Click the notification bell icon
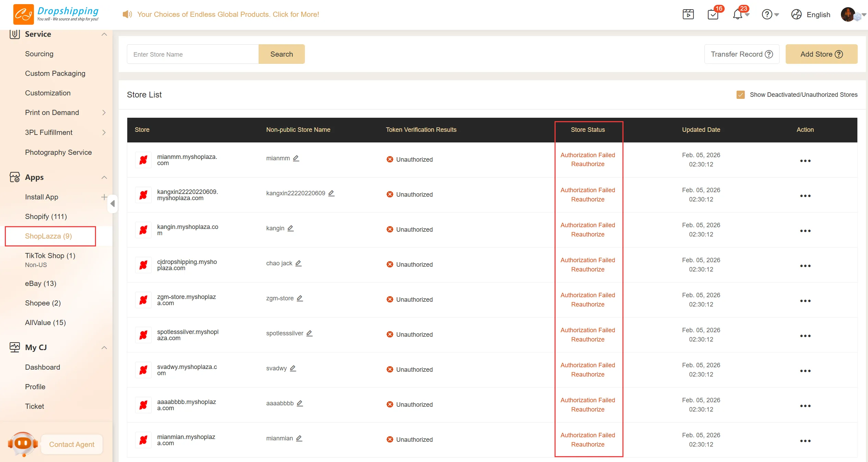This screenshot has width=868, height=462. 738,14
